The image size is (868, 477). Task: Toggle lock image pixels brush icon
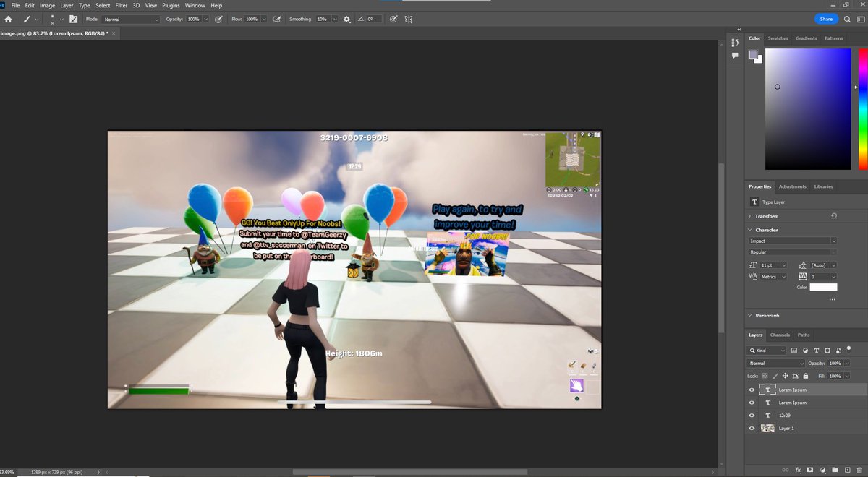point(775,376)
